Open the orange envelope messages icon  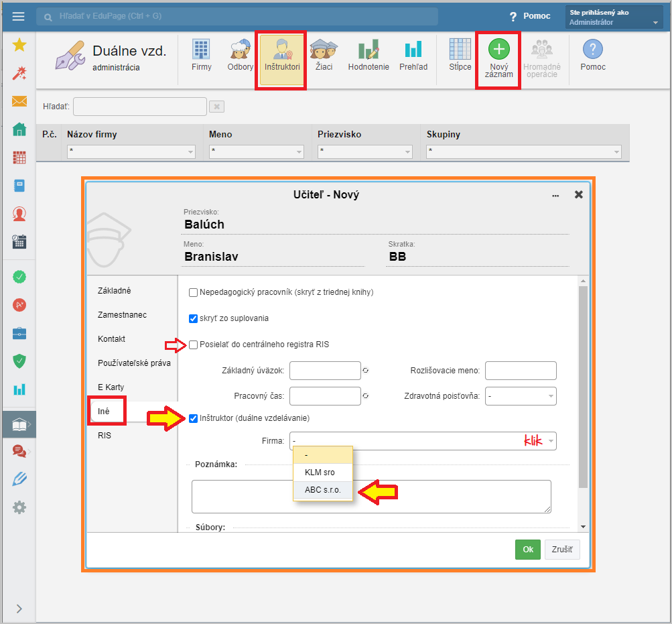pos(19,101)
